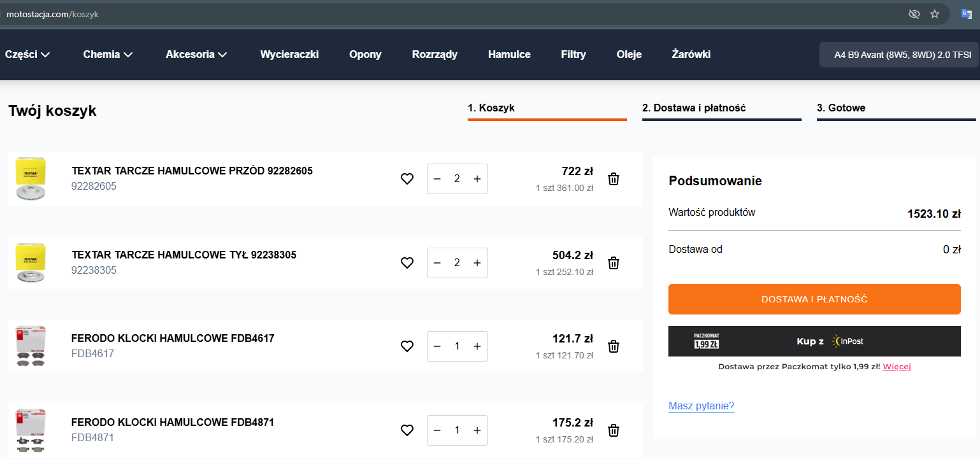Reduce quantity of TEXTAR 92238305

437,263
